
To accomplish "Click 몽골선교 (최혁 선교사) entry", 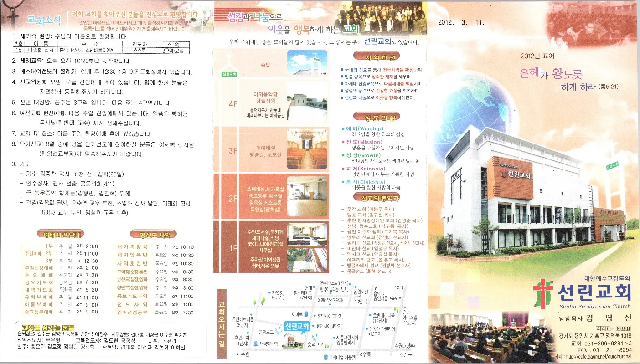I will (366, 271).
